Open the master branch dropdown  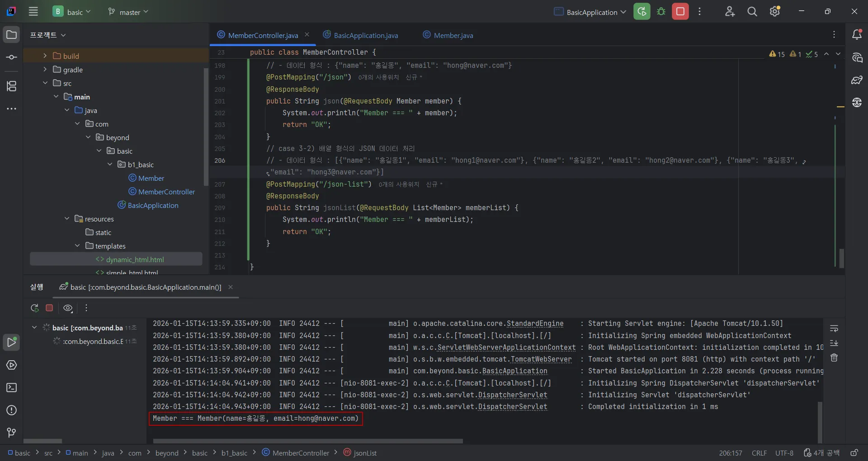(128, 12)
